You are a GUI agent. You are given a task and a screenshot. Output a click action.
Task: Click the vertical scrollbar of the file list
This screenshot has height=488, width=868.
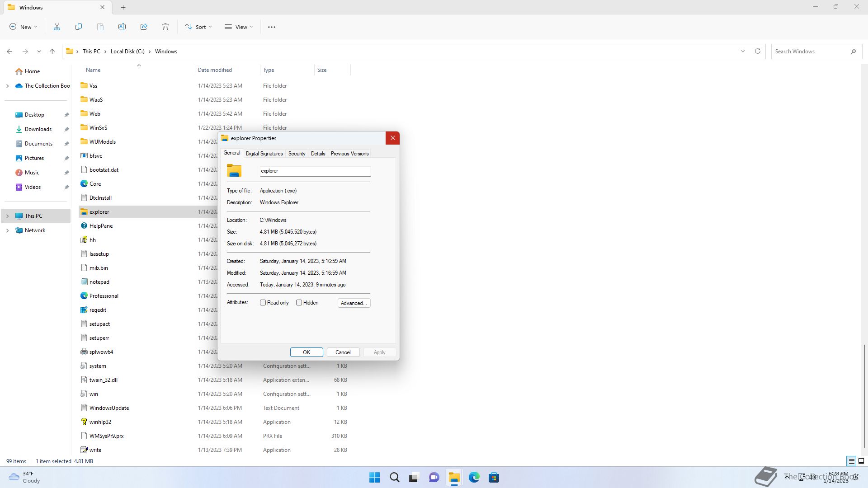(864, 397)
